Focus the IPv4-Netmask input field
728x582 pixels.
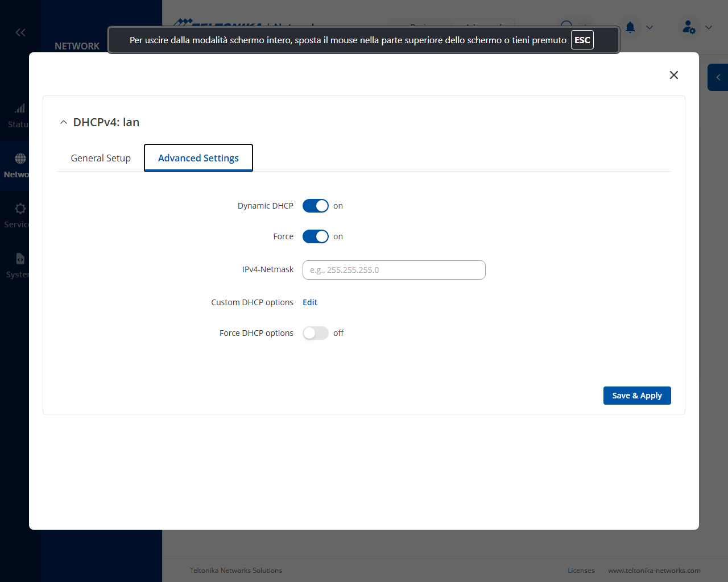pyautogui.click(x=394, y=270)
